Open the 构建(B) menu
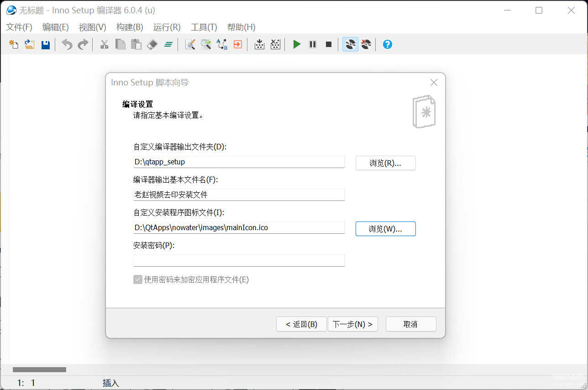The height and width of the screenshot is (390, 588). pyautogui.click(x=130, y=27)
